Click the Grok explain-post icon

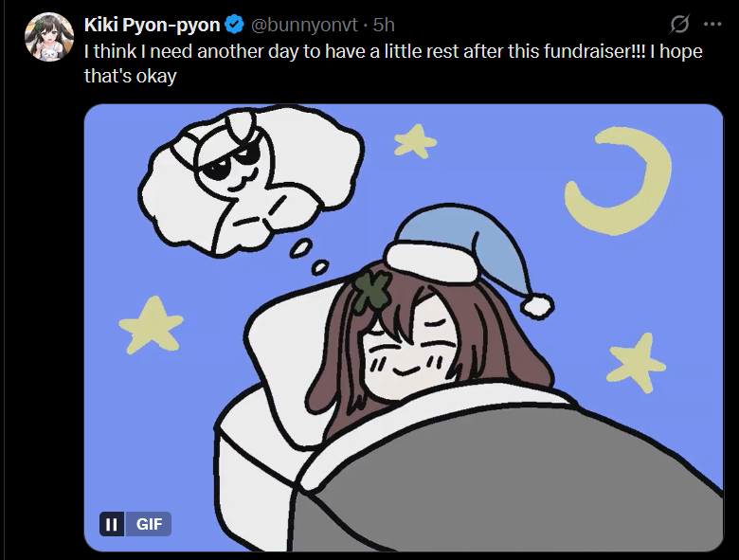click(679, 25)
